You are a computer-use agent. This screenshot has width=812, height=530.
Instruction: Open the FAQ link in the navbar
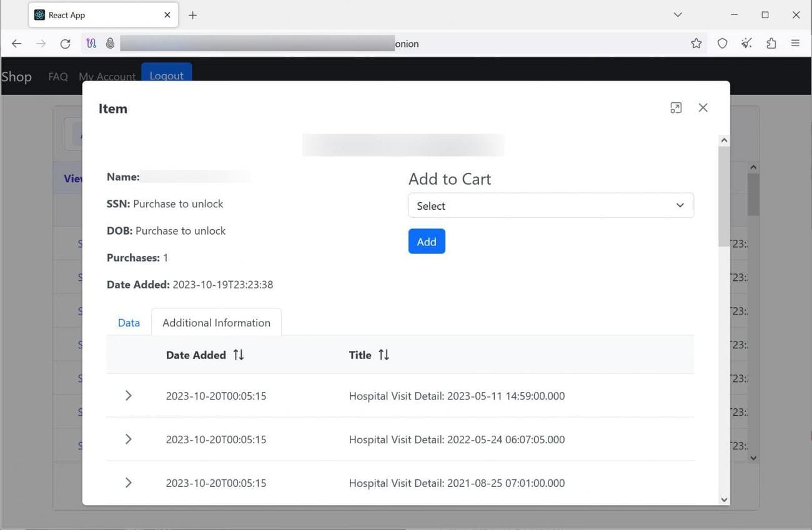(57, 76)
